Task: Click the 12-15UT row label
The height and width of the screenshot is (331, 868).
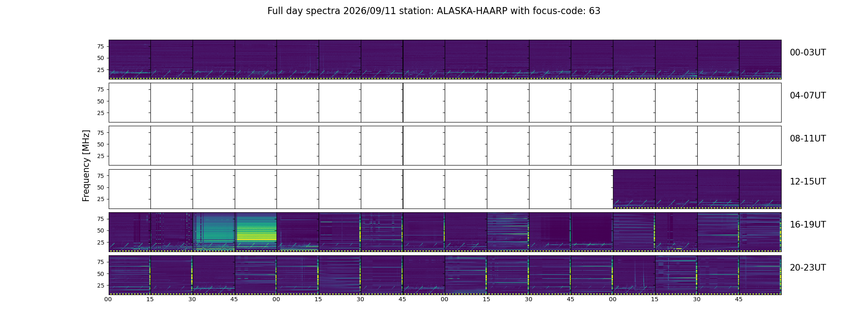Action: pos(808,182)
